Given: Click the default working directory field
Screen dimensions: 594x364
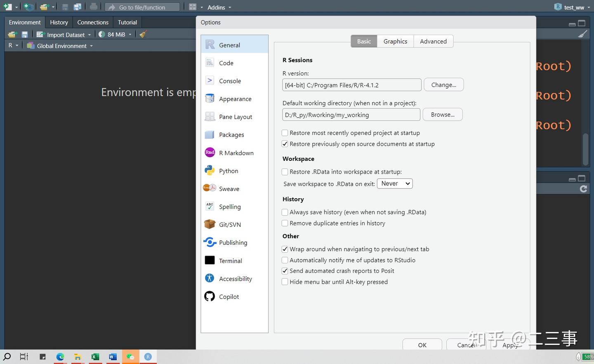Looking at the screenshot, I should click(x=351, y=115).
